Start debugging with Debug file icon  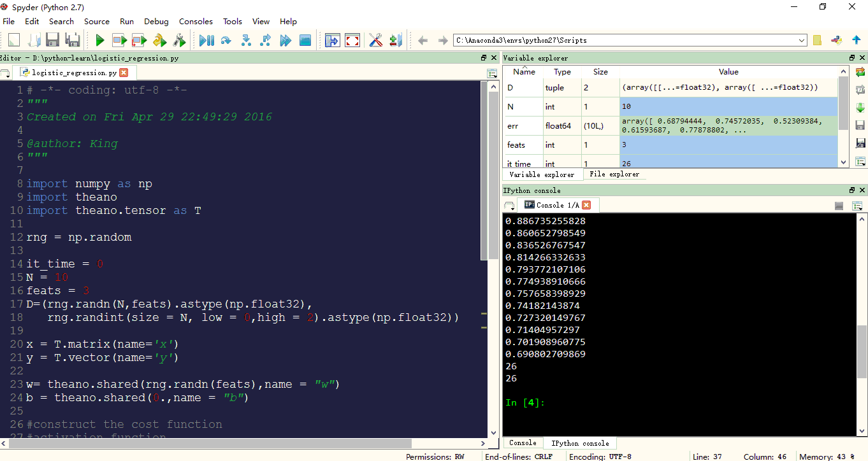pos(206,41)
